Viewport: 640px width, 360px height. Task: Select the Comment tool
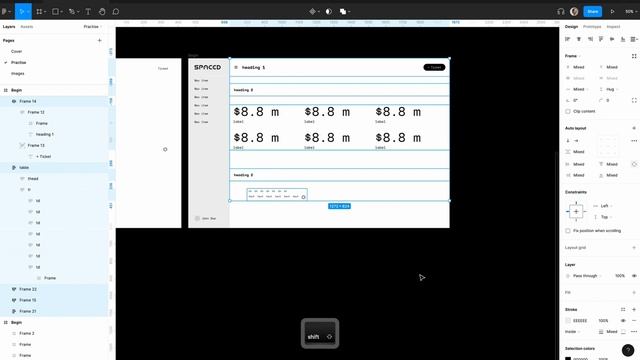point(116,11)
